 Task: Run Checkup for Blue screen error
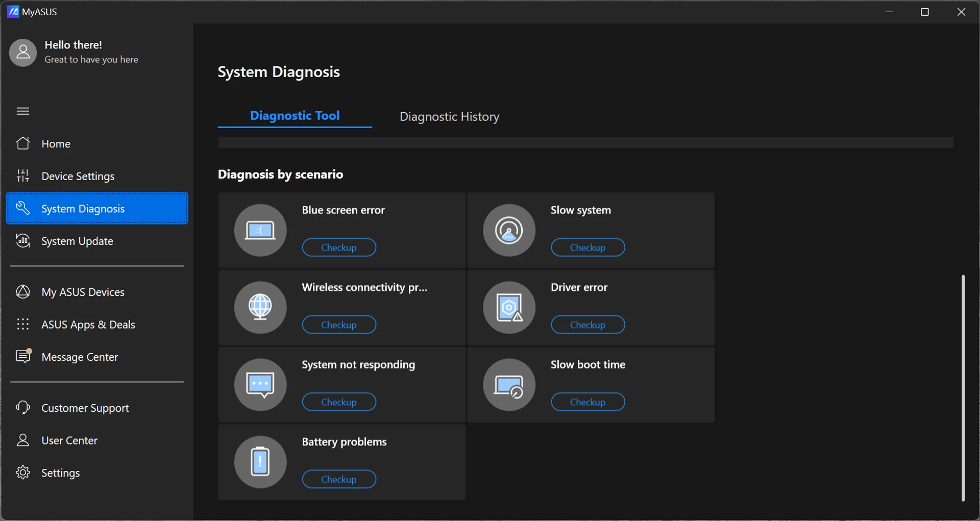pyautogui.click(x=339, y=247)
